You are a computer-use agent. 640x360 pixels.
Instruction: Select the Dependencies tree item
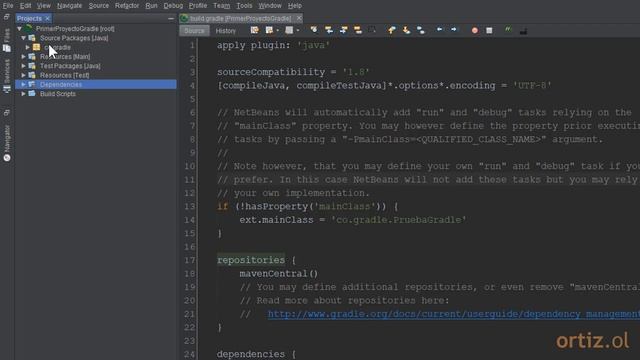[x=61, y=84]
